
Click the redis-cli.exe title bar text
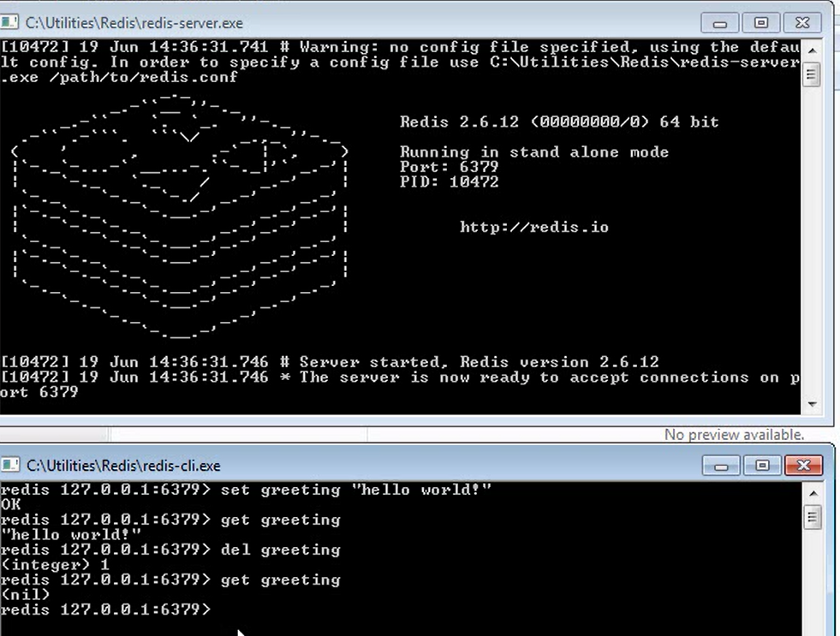point(123,466)
